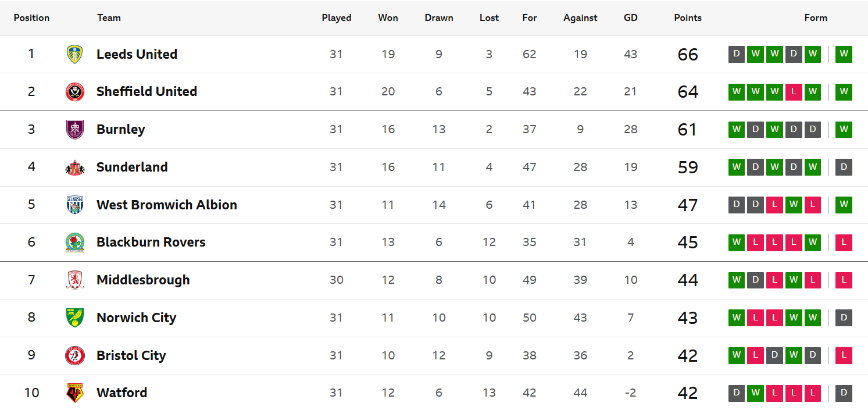Select the Points column header
The image size is (868, 410).
point(688,17)
